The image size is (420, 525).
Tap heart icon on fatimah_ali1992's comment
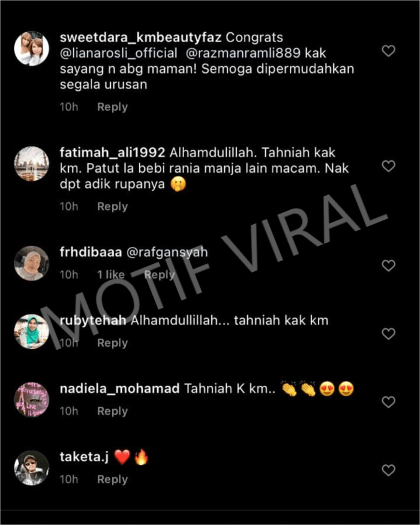pyautogui.click(x=388, y=166)
